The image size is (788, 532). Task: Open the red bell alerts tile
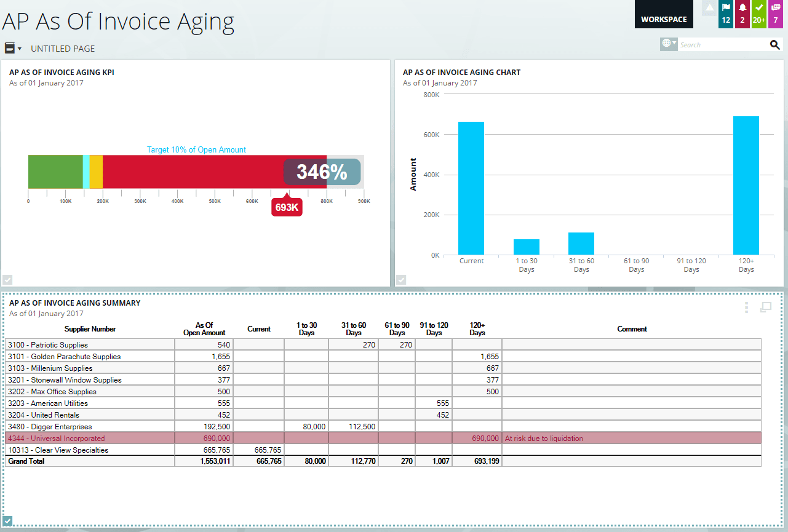tap(742, 14)
